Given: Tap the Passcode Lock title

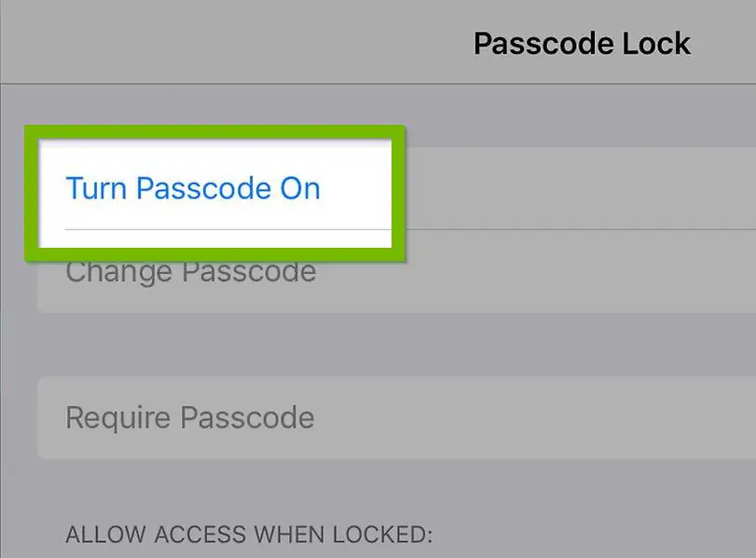Looking at the screenshot, I should tap(582, 43).
